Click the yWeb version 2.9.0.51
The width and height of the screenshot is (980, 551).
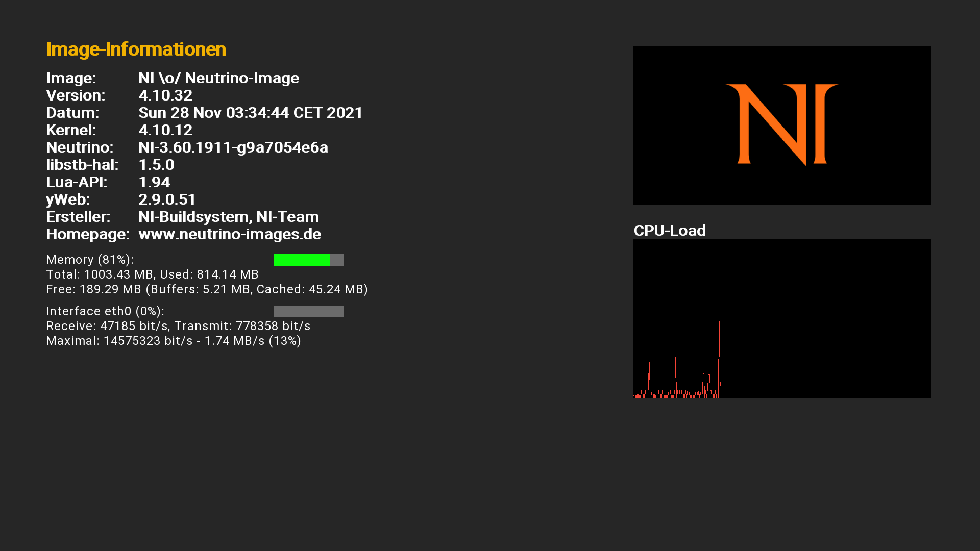click(167, 199)
